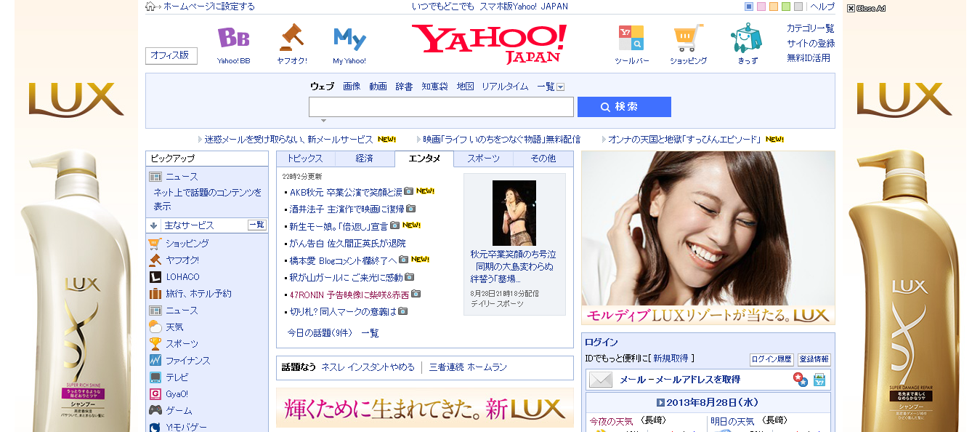The height and width of the screenshot is (432, 980).
Task: Click the GyaO! icon in the sidebar
Action: point(155,394)
